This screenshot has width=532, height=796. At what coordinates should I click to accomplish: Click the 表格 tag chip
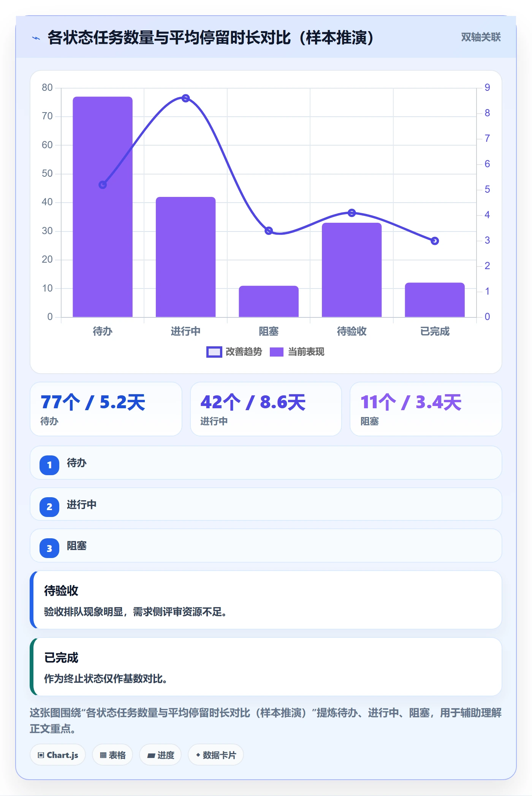point(112,755)
